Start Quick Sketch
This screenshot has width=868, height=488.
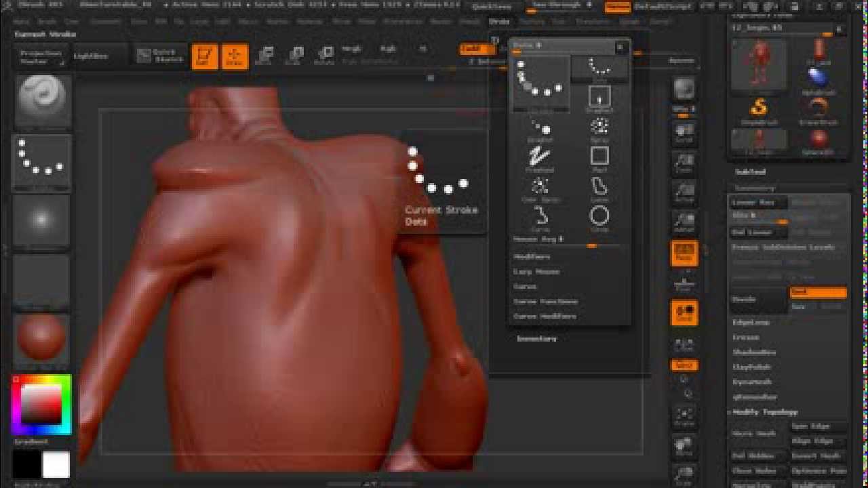pos(160,56)
